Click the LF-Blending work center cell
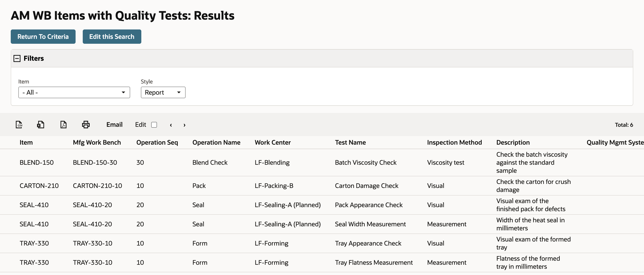 click(x=272, y=162)
